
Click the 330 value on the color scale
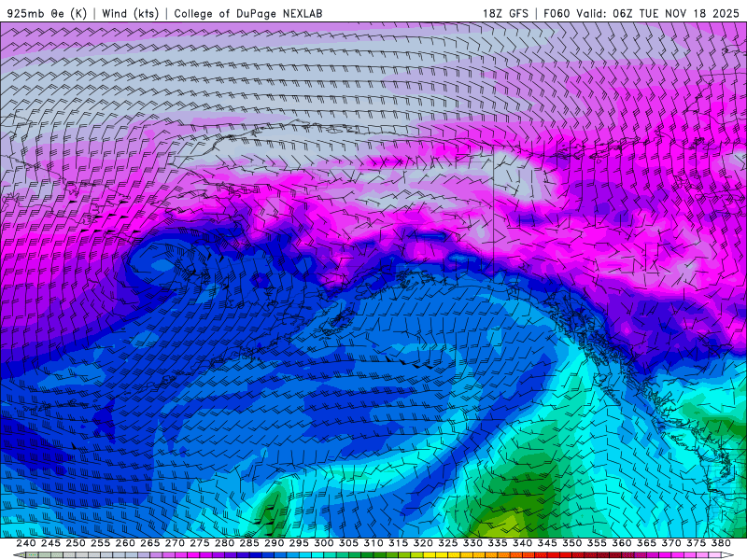472,543
